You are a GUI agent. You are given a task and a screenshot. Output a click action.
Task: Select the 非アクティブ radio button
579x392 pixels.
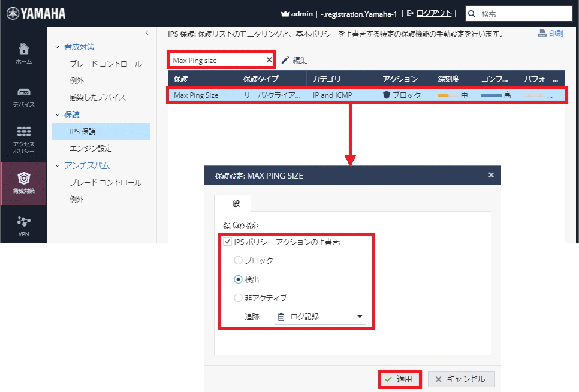[239, 298]
